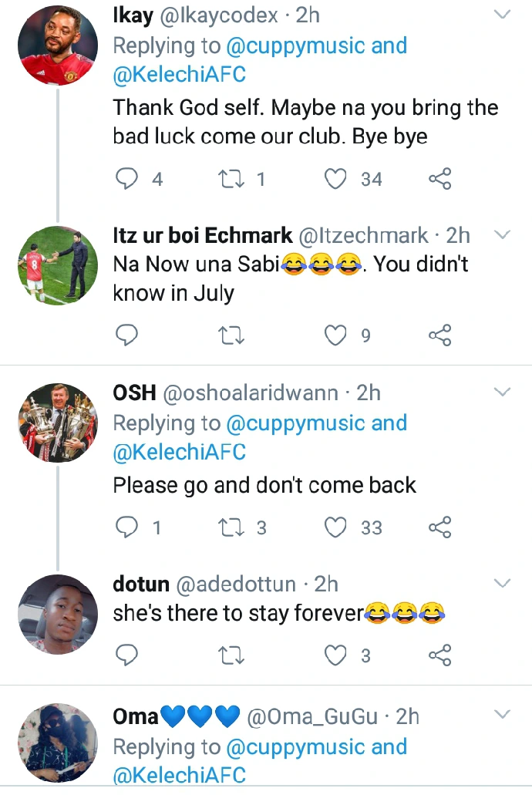Like Itz ur boi Echmark's tweet

click(335, 335)
